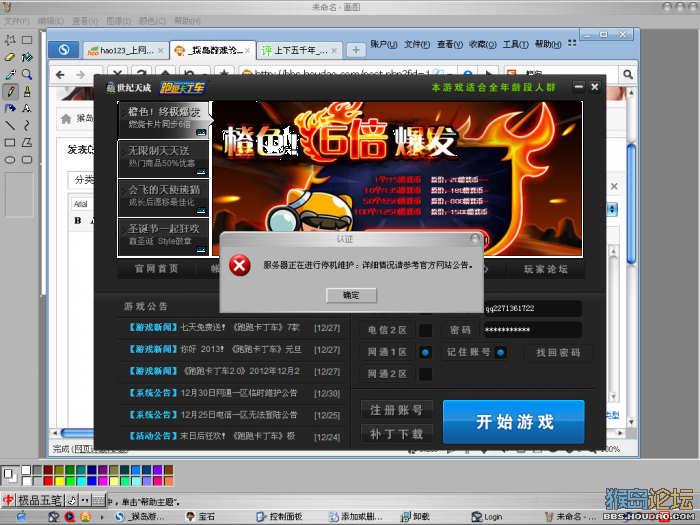Click the home icon in forum breadcrumb
The height and width of the screenshot is (525, 700).
click(x=66, y=119)
